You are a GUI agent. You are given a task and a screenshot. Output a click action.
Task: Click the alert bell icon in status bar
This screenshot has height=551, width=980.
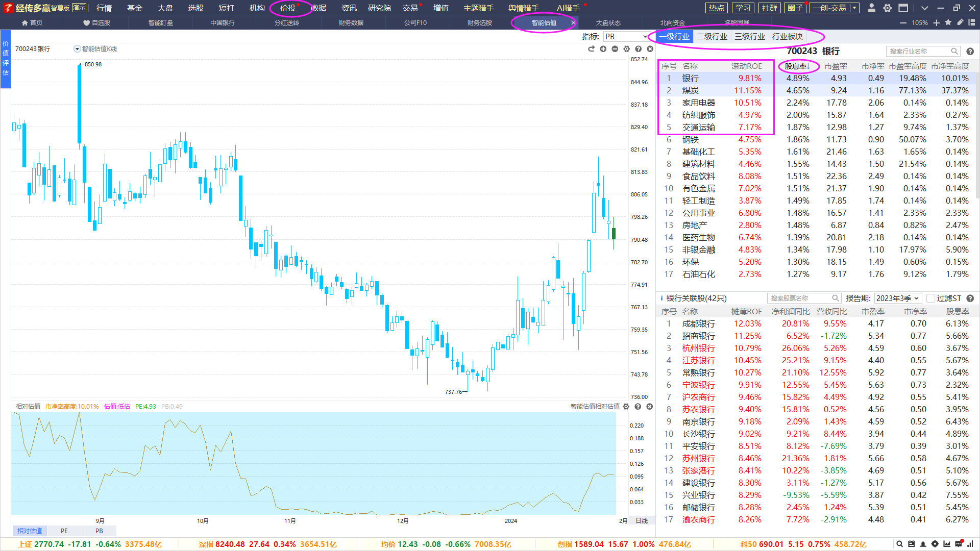(923, 544)
